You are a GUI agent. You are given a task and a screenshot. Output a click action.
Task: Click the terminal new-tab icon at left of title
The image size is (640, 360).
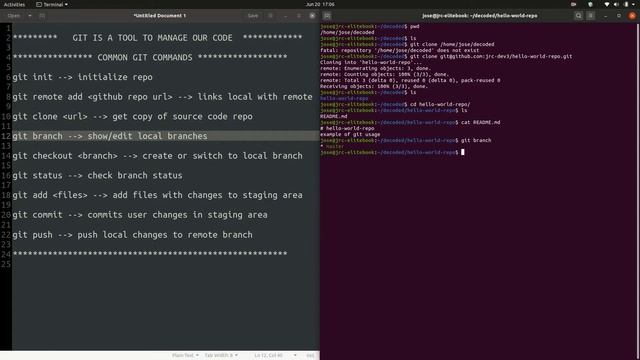(x=327, y=16)
